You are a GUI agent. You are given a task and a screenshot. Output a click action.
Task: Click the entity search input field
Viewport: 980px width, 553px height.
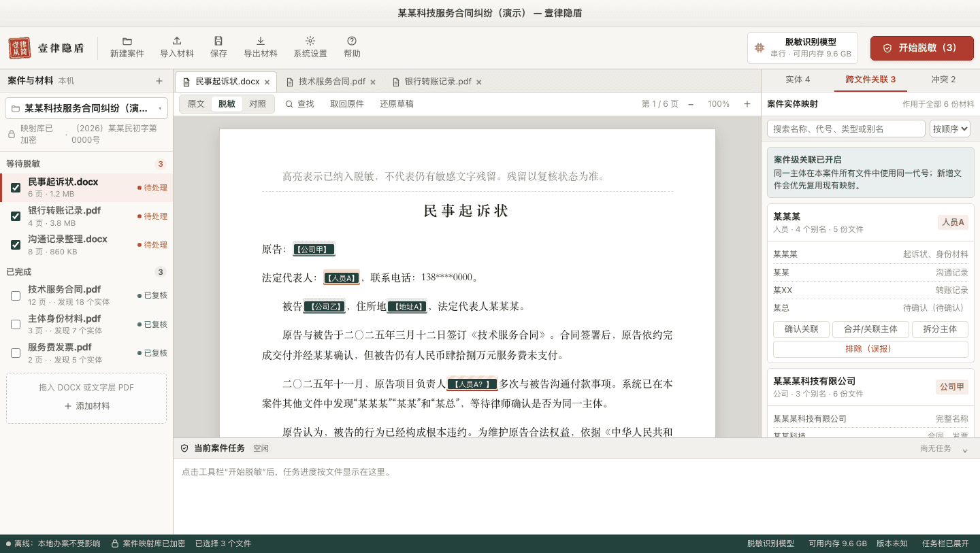pyautogui.click(x=846, y=129)
